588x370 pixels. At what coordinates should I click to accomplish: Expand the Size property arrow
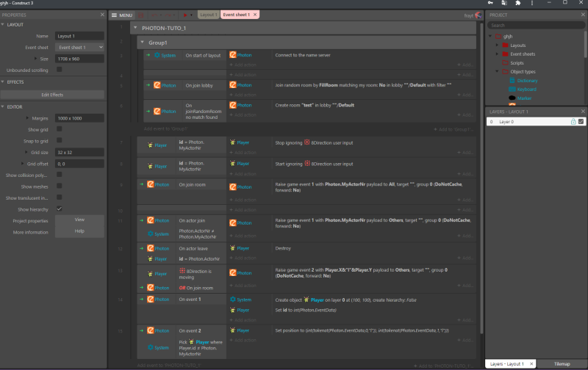coord(35,59)
